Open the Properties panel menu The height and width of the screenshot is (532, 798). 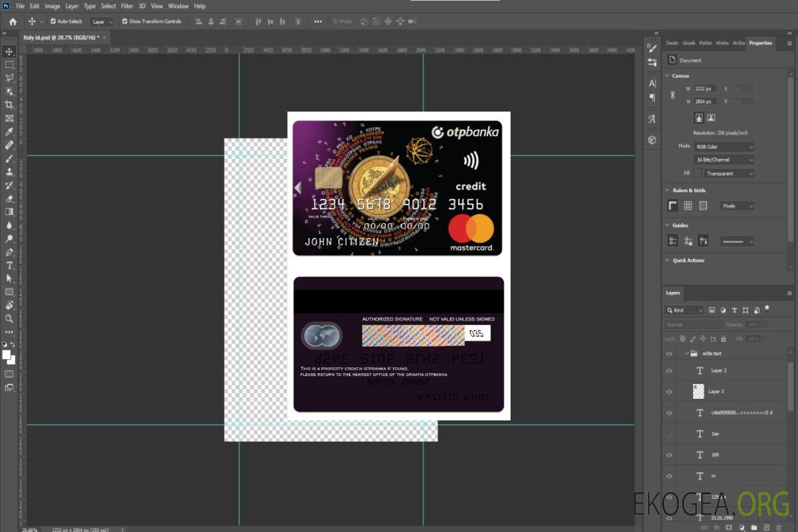[789, 44]
